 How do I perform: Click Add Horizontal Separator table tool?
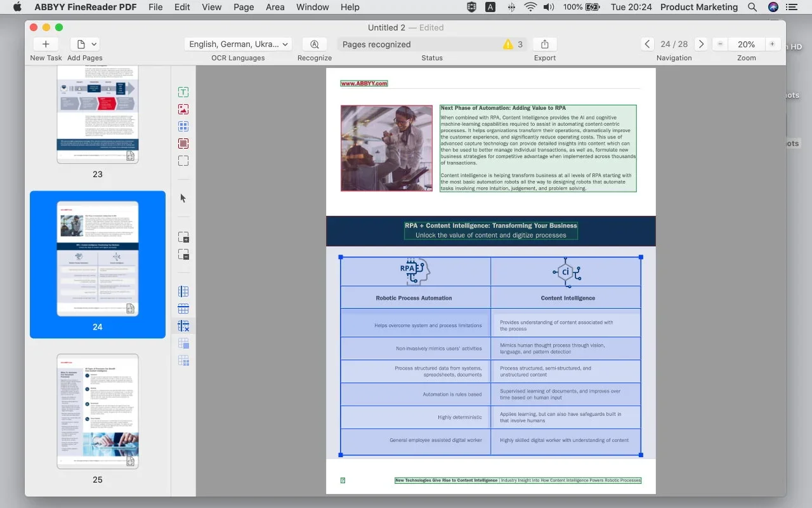(x=183, y=309)
